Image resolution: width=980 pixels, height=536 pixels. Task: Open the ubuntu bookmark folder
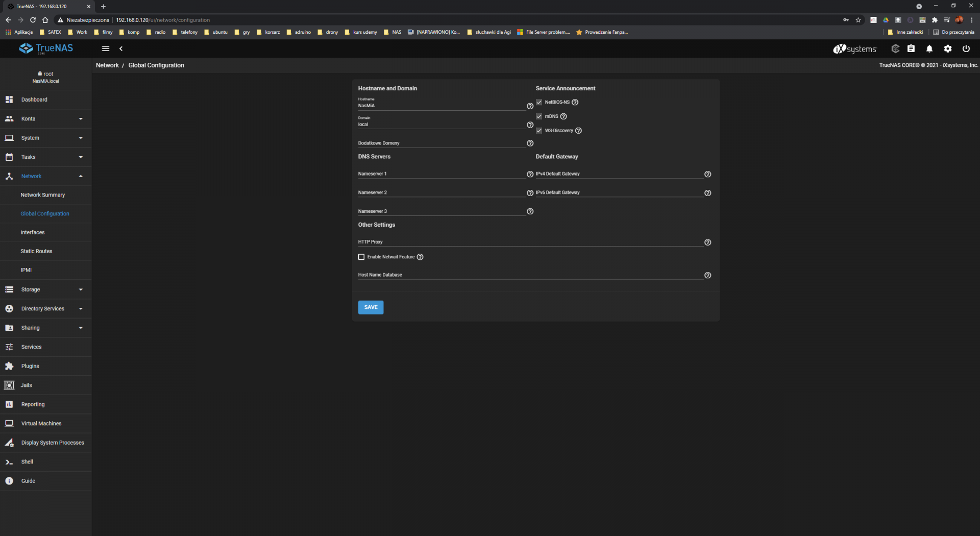216,32
